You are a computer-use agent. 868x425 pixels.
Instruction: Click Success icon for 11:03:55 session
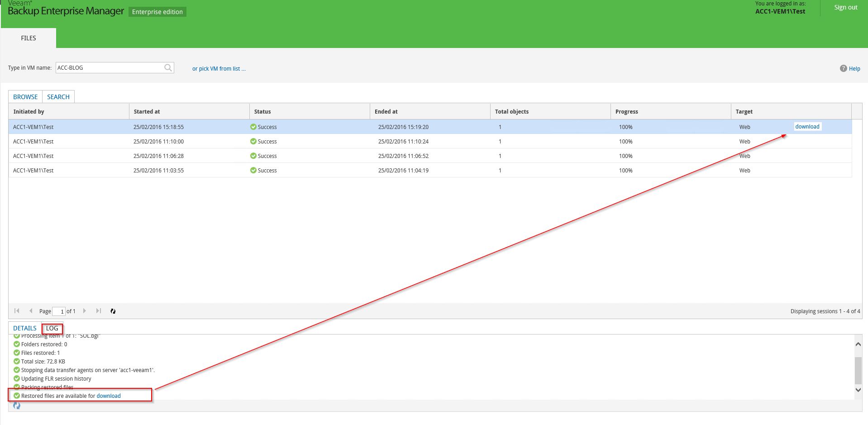253,170
